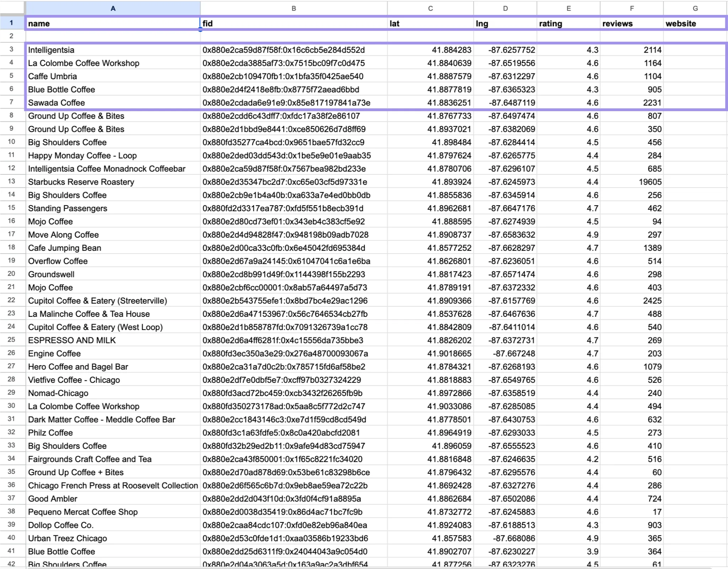The image size is (728, 569).
Task: Select Fairgrounds Craft Coffee and Tea cell
Action: (113, 459)
